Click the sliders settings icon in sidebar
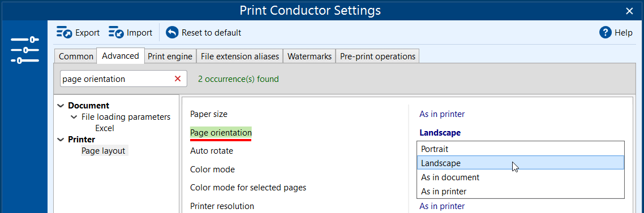Image resolution: width=644 pixels, height=213 pixels. [x=25, y=50]
